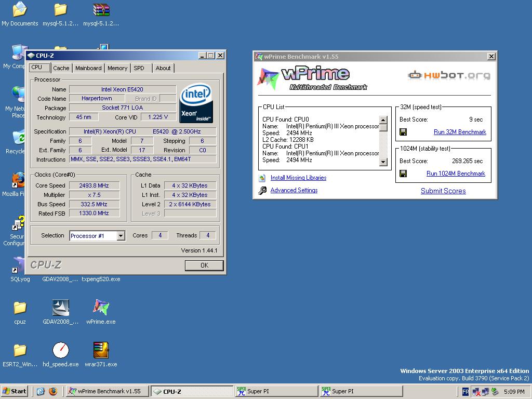This screenshot has width=532, height=399.
Task: Click the save icon for 1024M score
Action: pyautogui.click(x=403, y=174)
